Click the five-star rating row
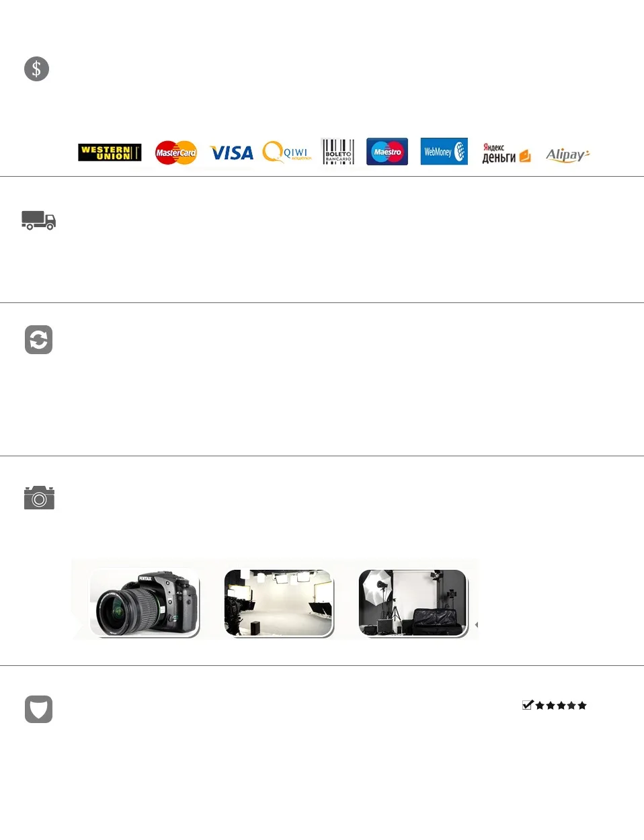 pyautogui.click(x=561, y=706)
